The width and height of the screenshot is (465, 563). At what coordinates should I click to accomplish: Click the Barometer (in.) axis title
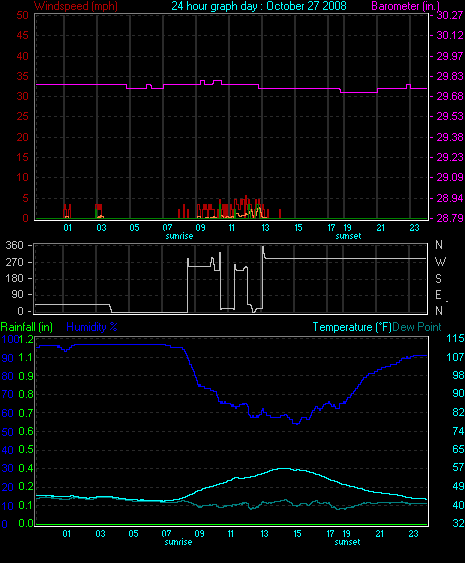tap(405, 6)
